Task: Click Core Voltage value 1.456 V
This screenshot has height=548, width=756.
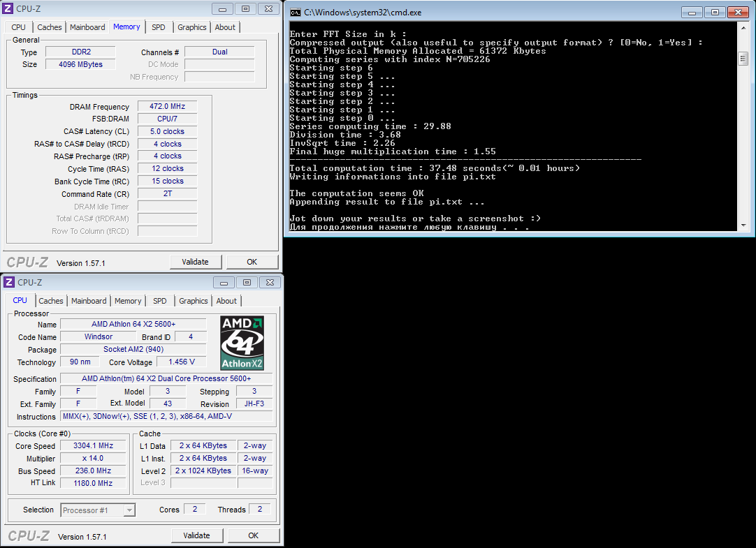Action: [x=182, y=362]
